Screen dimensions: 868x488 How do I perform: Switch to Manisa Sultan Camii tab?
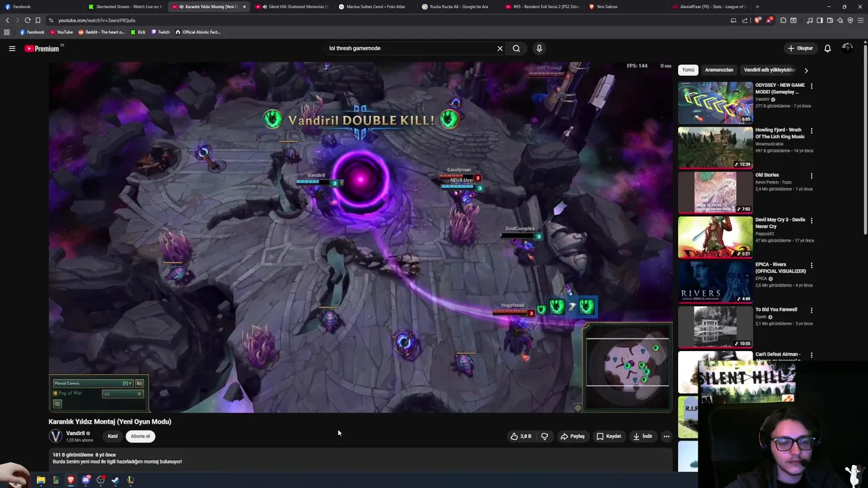[x=375, y=7]
